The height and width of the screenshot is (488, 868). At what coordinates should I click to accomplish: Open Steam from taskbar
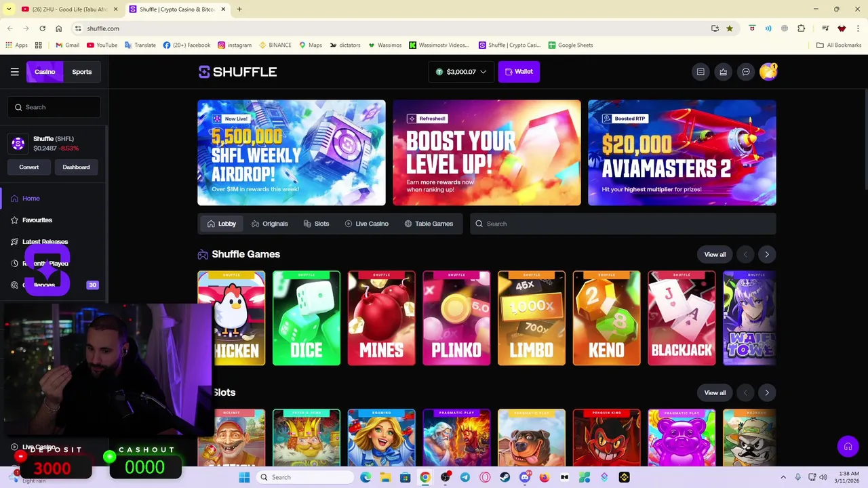click(x=505, y=477)
